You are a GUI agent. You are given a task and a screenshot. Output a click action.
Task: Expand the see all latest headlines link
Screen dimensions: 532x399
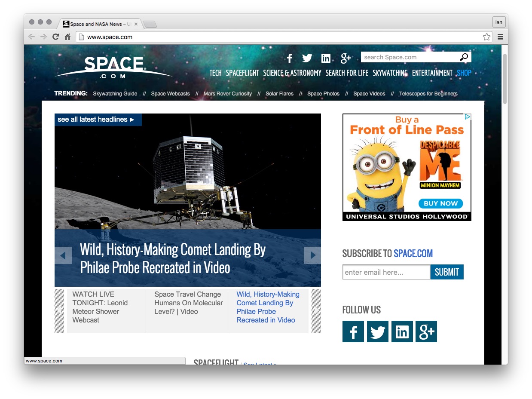point(96,120)
